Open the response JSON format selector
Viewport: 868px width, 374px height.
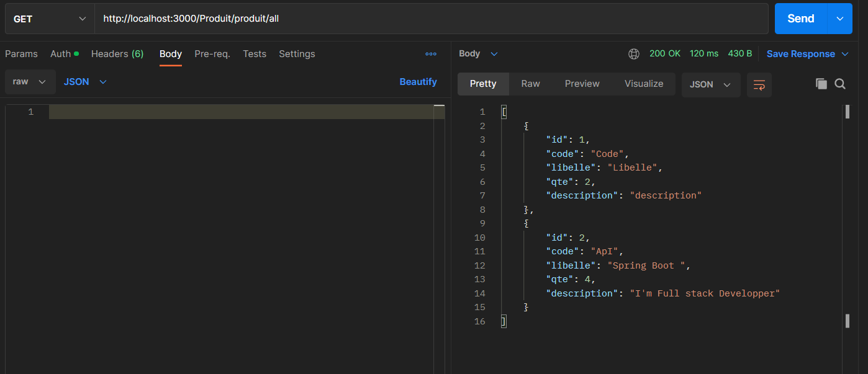pos(710,84)
